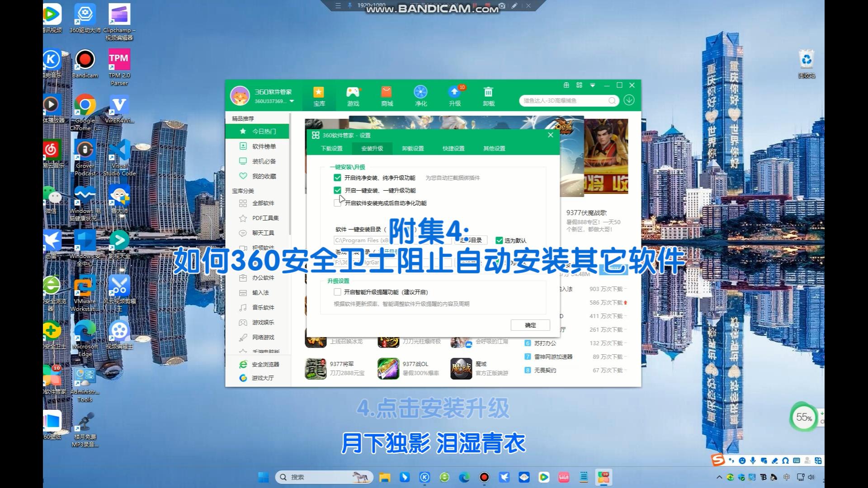The width and height of the screenshot is (868, 488).
Task: Toggle 开启纯净安装、纯净升级功能 checkbox
Action: (337, 177)
